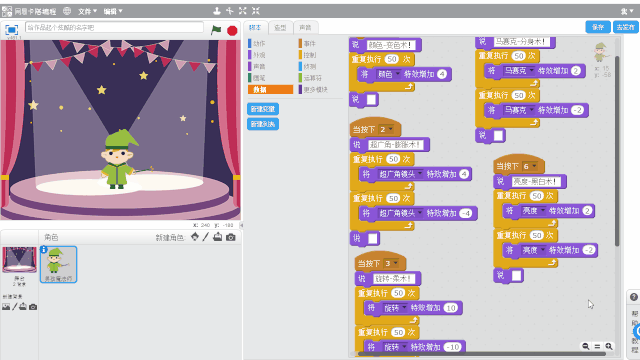
Task: Select the shrink sprite tool in top bar
Action: point(256,11)
